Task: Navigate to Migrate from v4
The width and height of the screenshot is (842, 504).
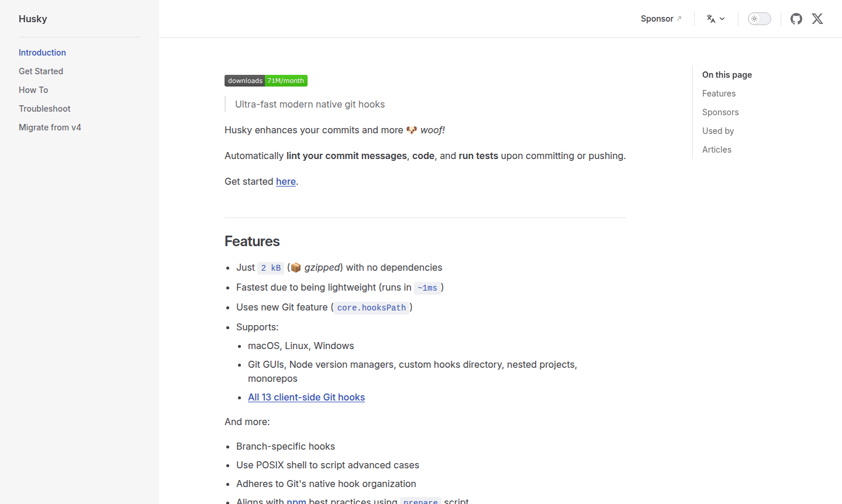Action: (50, 127)
